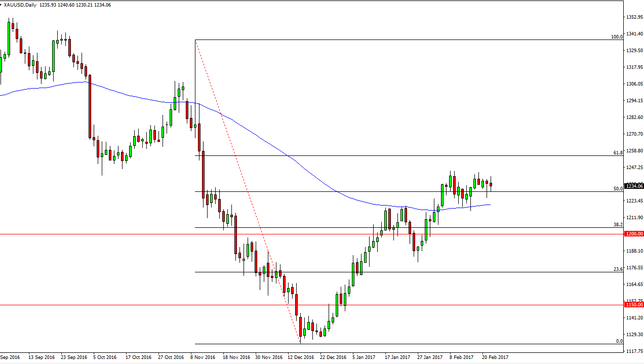Screen dimensions: 644x364
Task: Select the Fibonacci 50.0 level label
Action: pyautogui.click(x=618, y=189)
